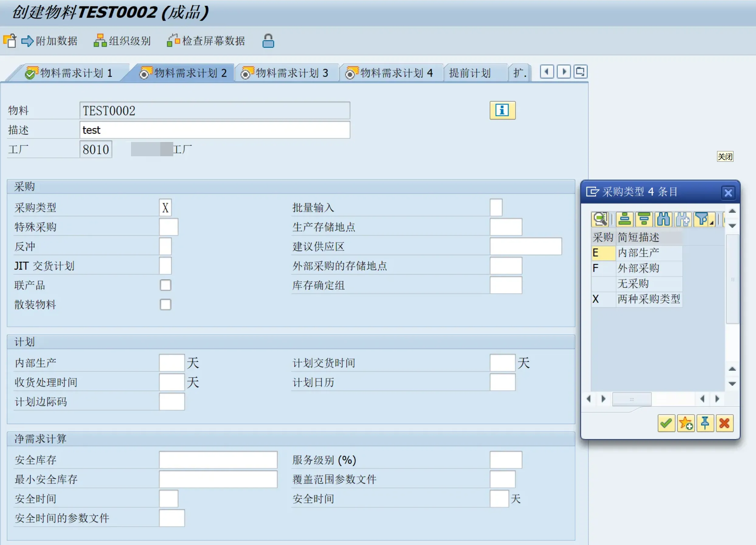
Task: Click the Sort Ascending icon in popup
Action: (624, 219)
